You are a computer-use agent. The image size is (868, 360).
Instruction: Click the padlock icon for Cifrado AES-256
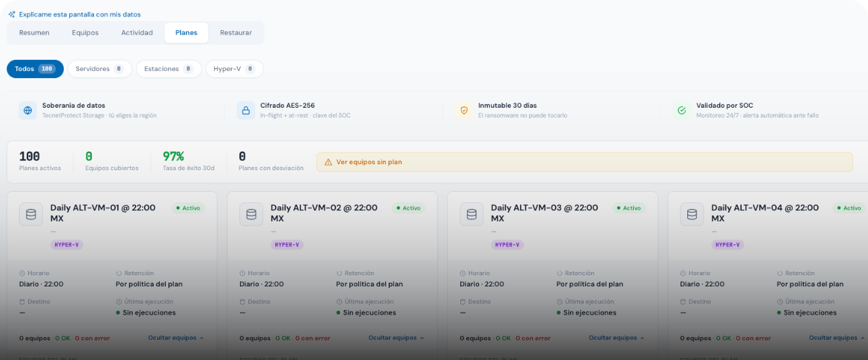(245, 110)
